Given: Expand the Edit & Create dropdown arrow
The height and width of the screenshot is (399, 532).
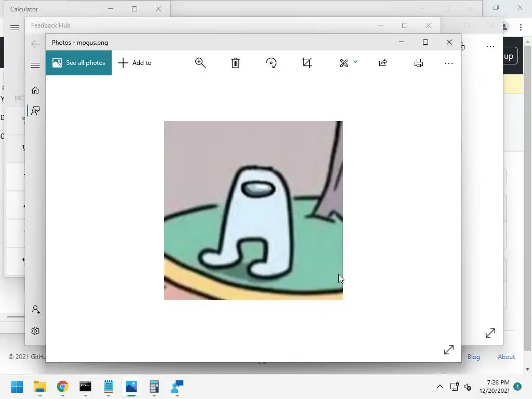Looking at the screenshot, I should 355,62.
